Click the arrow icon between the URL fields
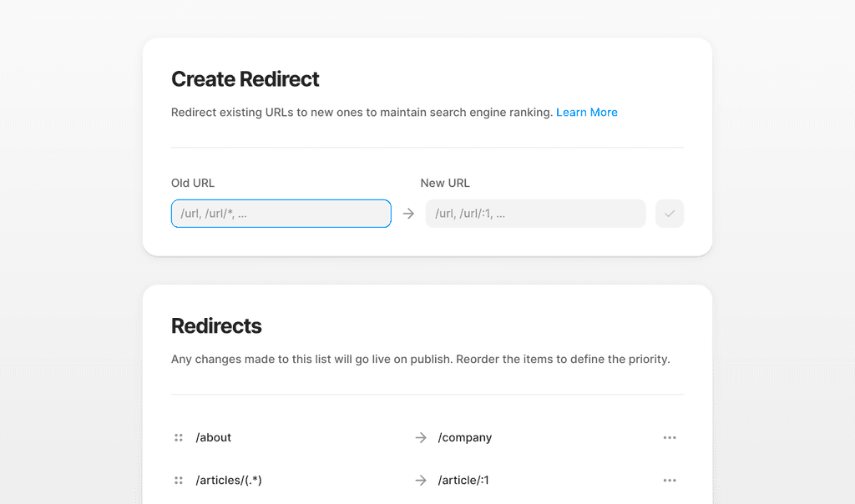This screenshot has height=504, width=855. click(408, 214)
